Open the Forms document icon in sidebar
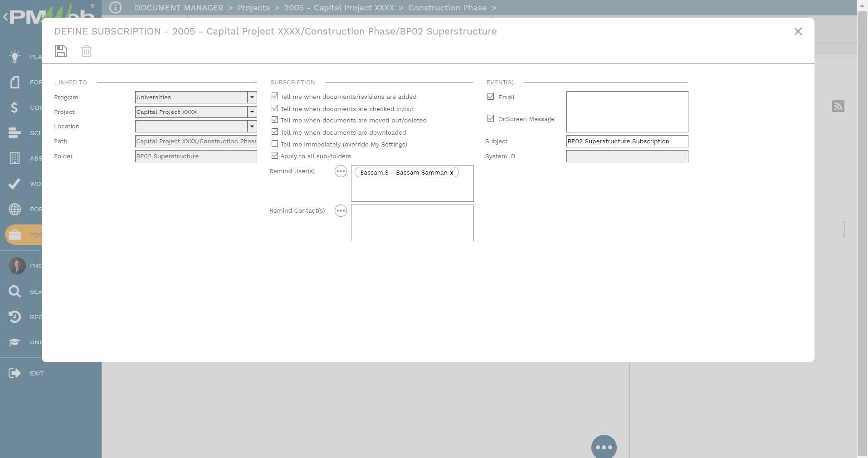Screen dimensions: 868x458 (x=15, y=82)
